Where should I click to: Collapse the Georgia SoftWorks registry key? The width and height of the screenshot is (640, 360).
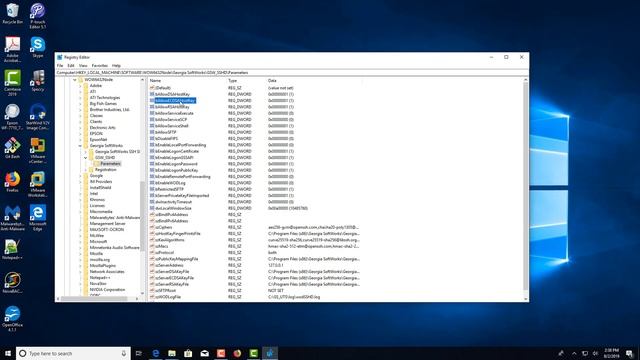80,146
